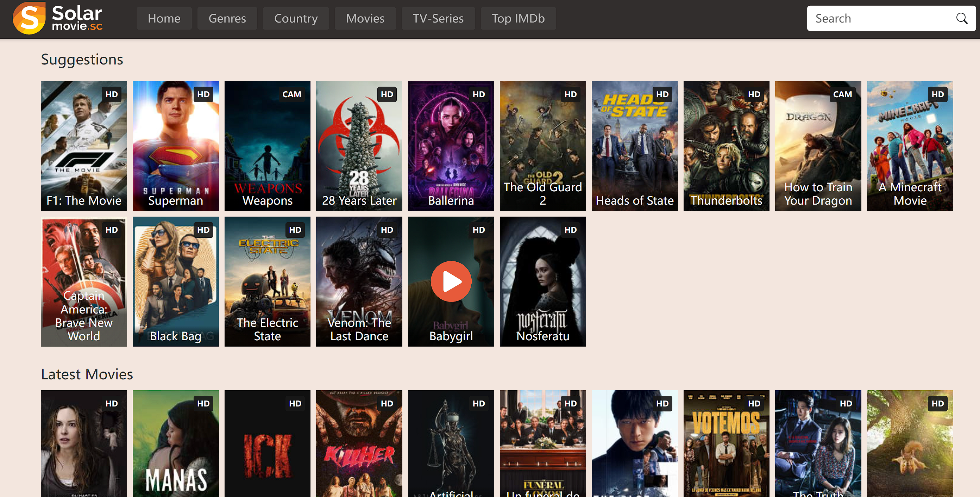Click the search magnifier icon
This screenshot has height=497, width=980.
[961, 18]
